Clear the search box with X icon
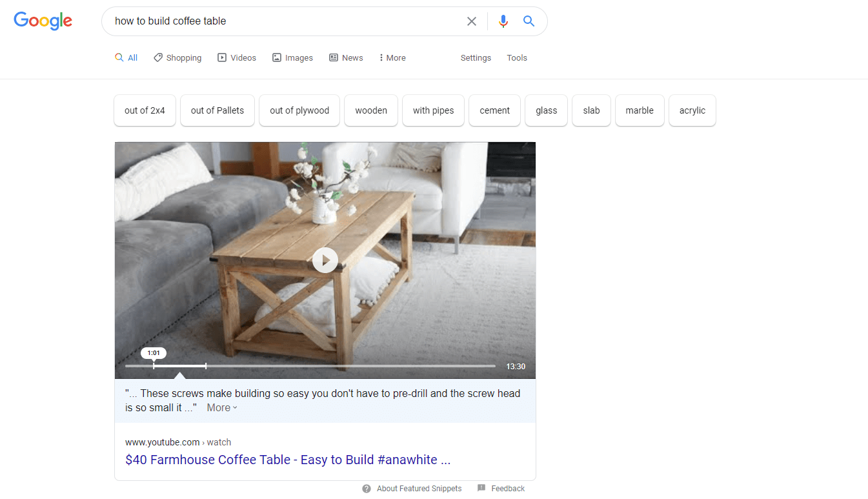This screenshot has width=868, height=499. coord(472,21)
